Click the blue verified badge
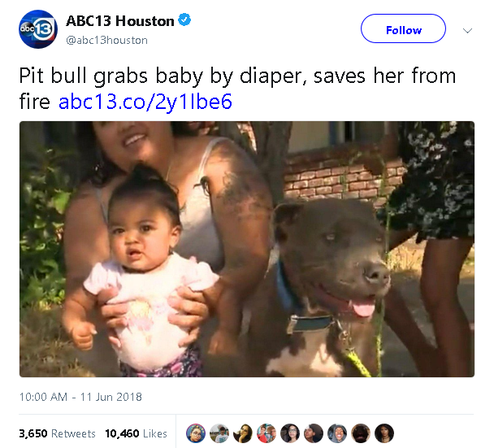The width and height of the screenshot is (494, 448). pyautogui.click(x=184, y=20)
